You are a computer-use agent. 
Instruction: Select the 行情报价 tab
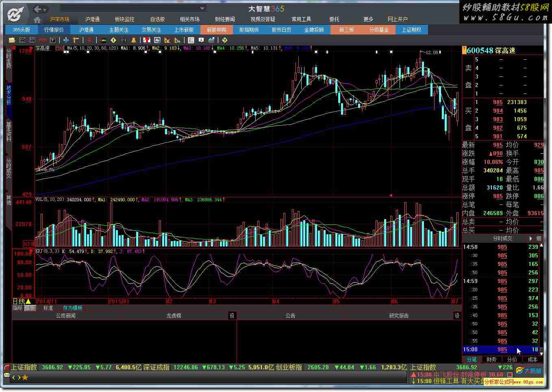[54, 30]
